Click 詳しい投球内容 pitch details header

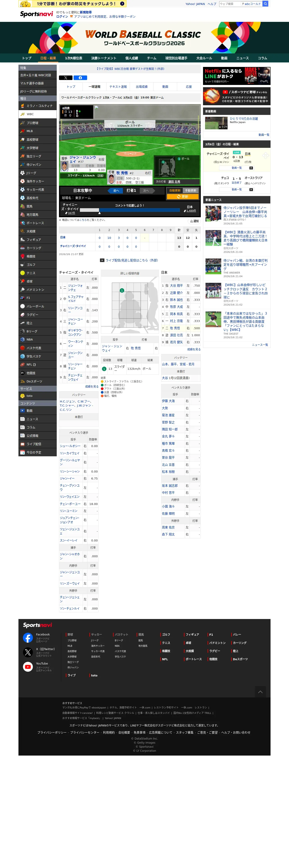pos(130,273)
